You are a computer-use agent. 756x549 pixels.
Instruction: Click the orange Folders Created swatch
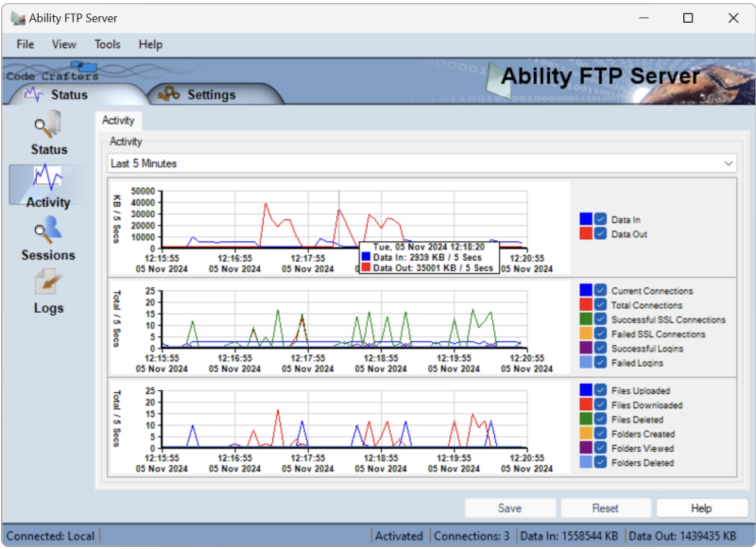click(x=586, y=433)
